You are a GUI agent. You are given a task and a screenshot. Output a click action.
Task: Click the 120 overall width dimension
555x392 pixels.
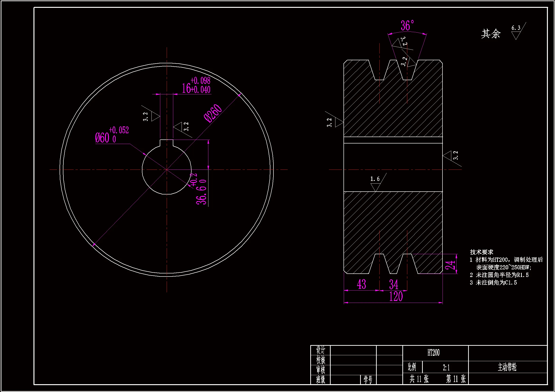pyautogui.click(x=396, y=297)
